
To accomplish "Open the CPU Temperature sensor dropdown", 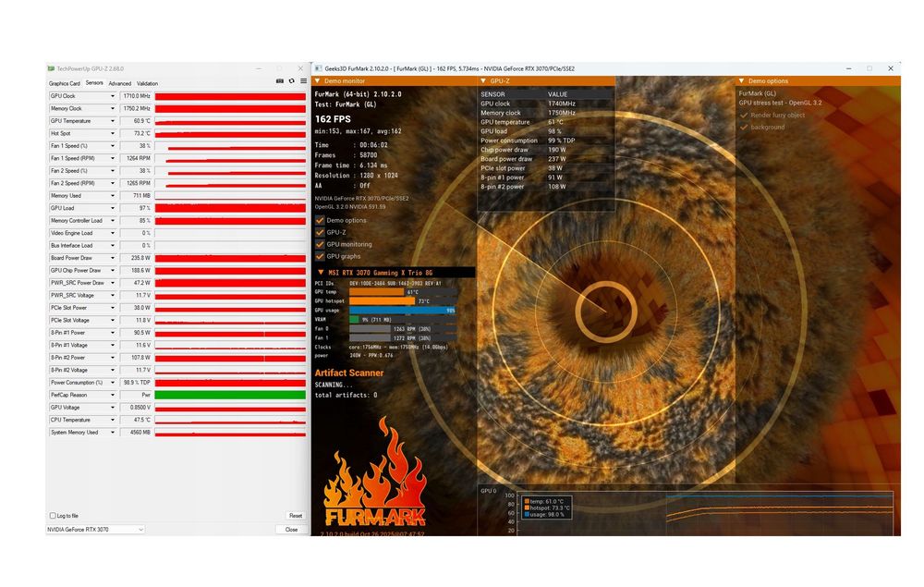I will 112,421.
